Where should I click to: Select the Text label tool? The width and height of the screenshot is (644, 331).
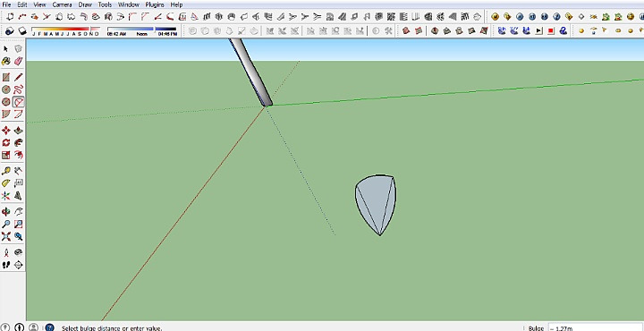18,183
